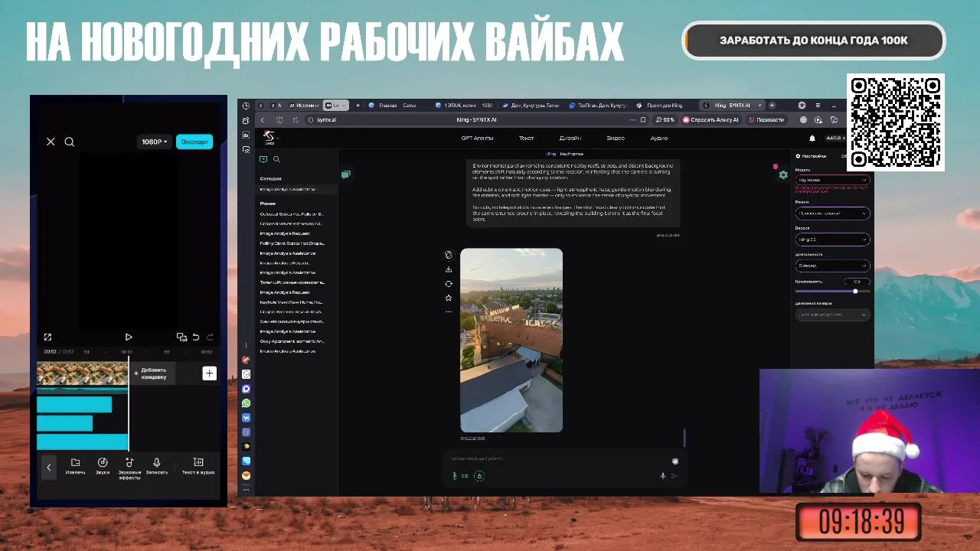This screenshot has width=980, height=551.
Task: Toggle fullscreen preview in the video editor
Action: tap(47, 337)
